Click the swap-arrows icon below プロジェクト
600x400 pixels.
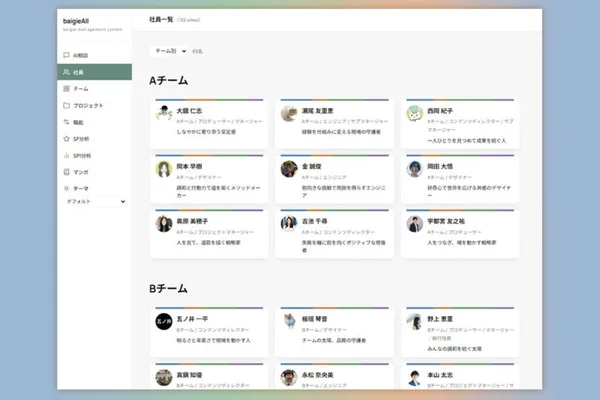[x=66, y=122]
